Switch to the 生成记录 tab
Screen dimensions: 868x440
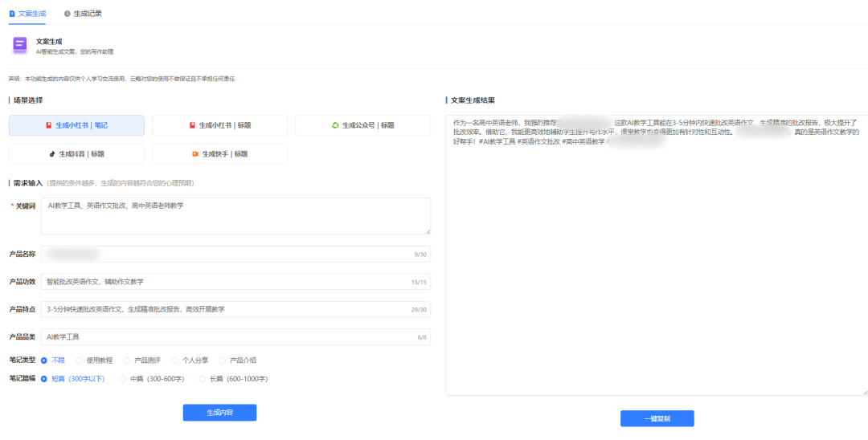[x=82, y=14]
